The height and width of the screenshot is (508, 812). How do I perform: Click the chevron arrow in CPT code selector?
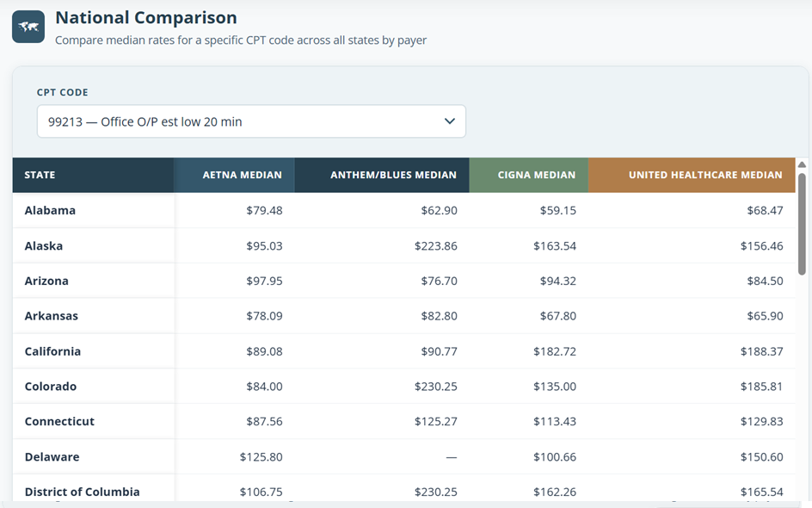coord(450,121)
